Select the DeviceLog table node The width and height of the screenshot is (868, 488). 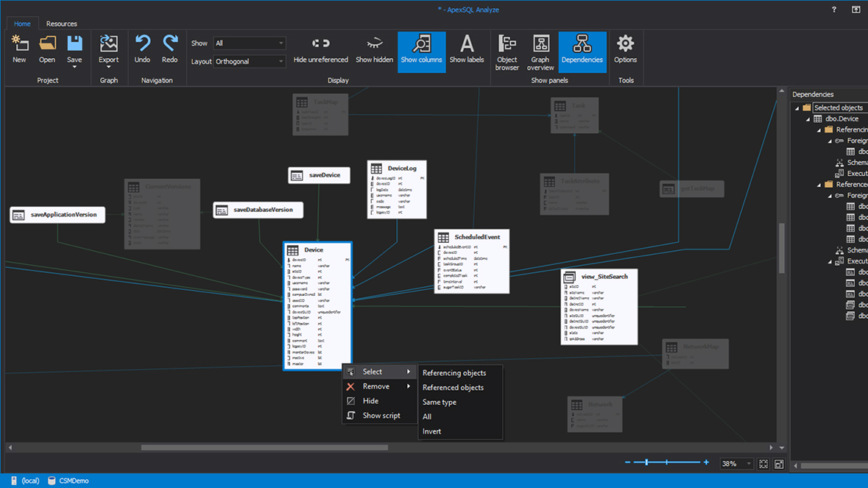(x=397, y=189)
